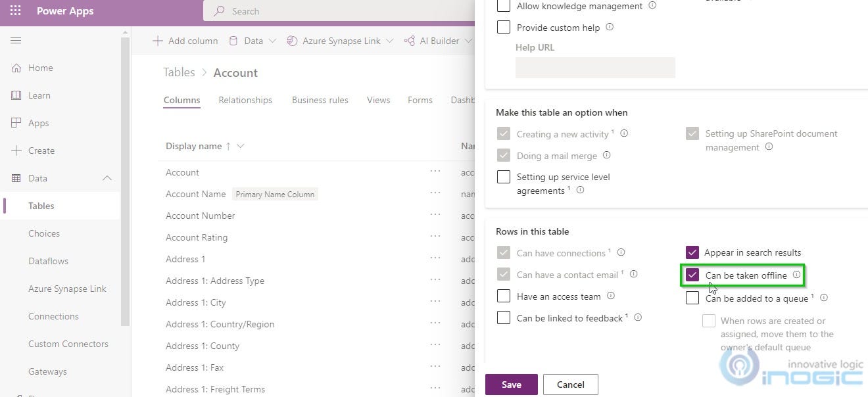Check Can be linked to feedback
The height and width of the screenshot is (397, 868).
tap(504, 317)
